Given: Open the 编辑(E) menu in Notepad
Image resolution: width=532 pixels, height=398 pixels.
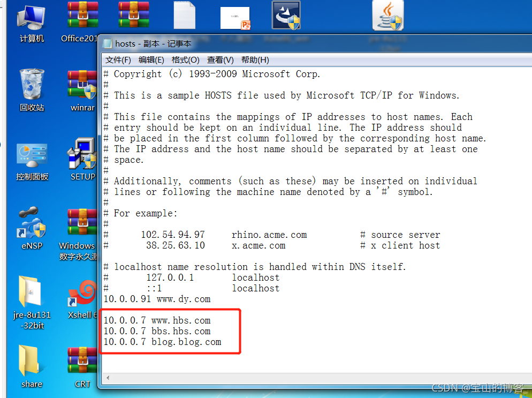Looking at the screenshot, I should [151, 60].
